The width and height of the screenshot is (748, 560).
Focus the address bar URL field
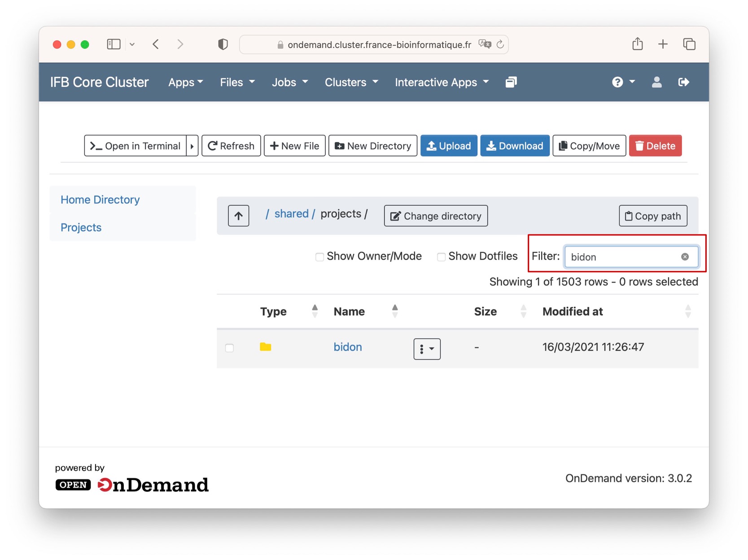pos(374,44)
